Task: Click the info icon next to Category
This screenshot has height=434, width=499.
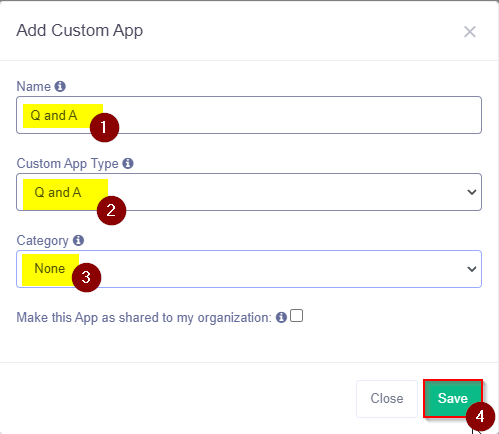Action: tap(78, 240)
